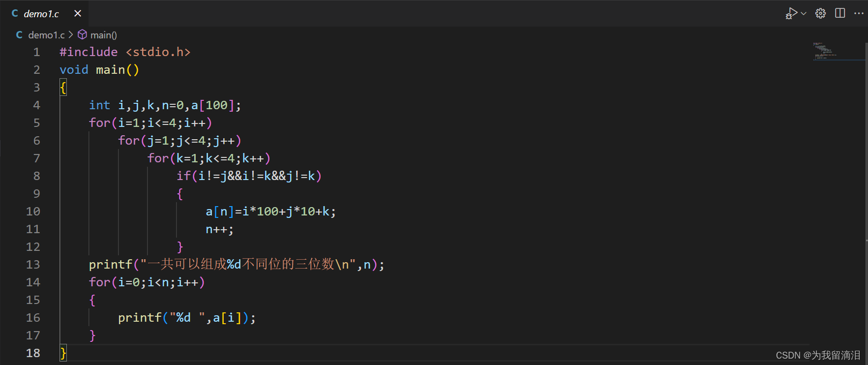Click the int i,j,k,n=0,a[100]; declaration
The width and height of the screenshot is (868, 365).
tap(165, 105)
